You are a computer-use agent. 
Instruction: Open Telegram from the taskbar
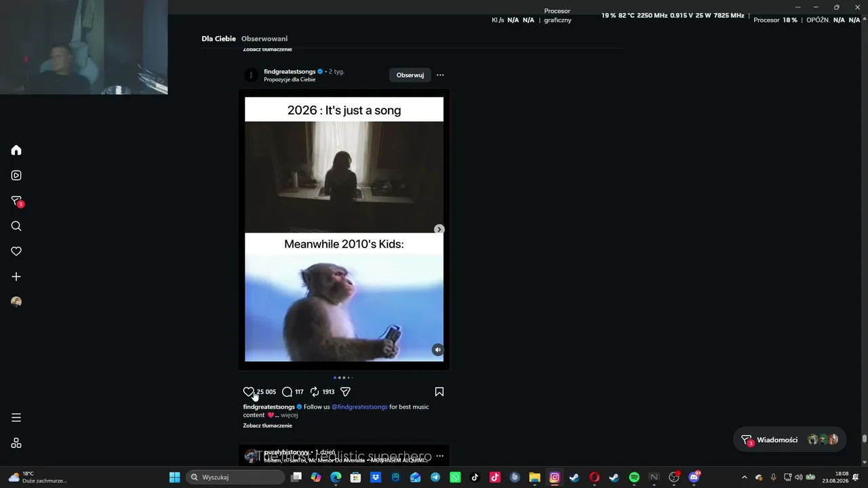point(435,477)
